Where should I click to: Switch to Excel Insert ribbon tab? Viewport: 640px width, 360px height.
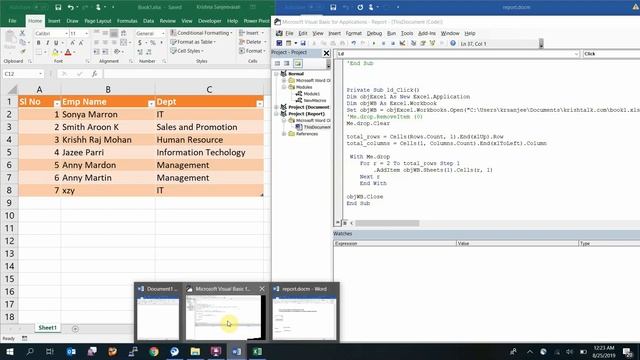[54, 21]
